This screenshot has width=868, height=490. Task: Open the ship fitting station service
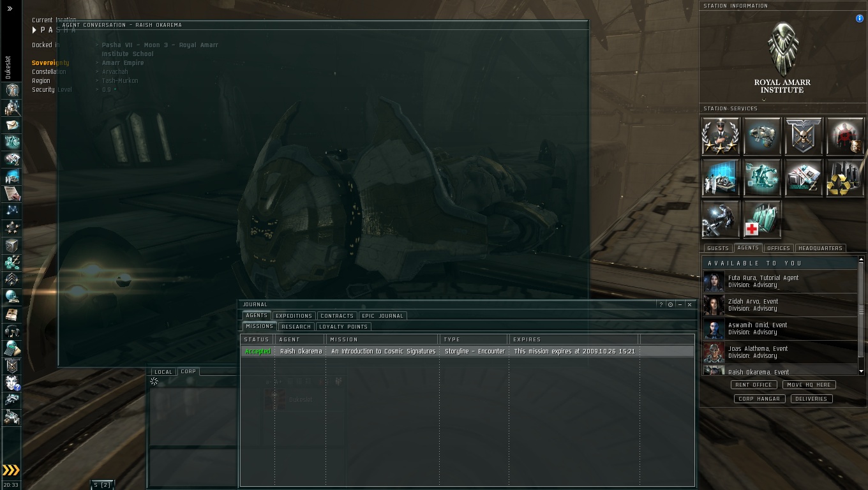click(x=762, y=136)
